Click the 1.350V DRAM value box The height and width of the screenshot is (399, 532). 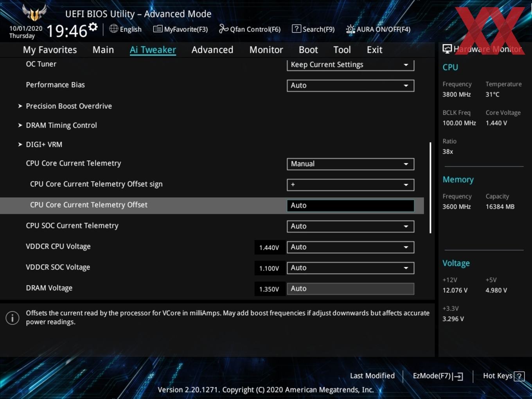(269, 289)
